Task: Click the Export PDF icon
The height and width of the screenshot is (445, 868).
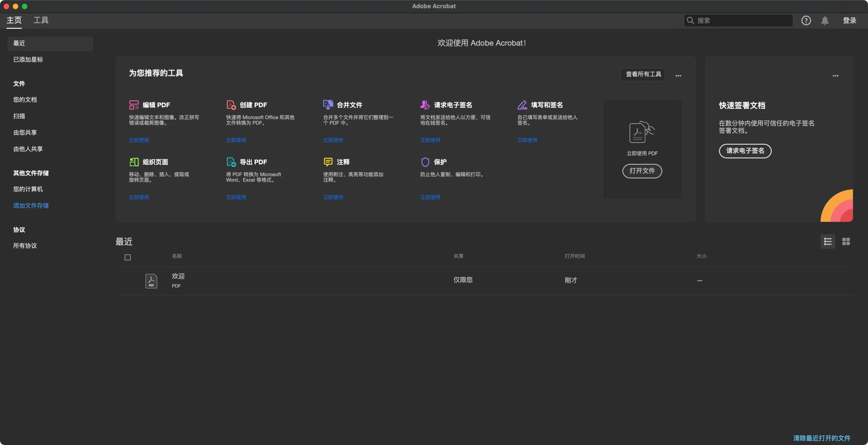Action: pyautogui.click(x=231, y=162)
